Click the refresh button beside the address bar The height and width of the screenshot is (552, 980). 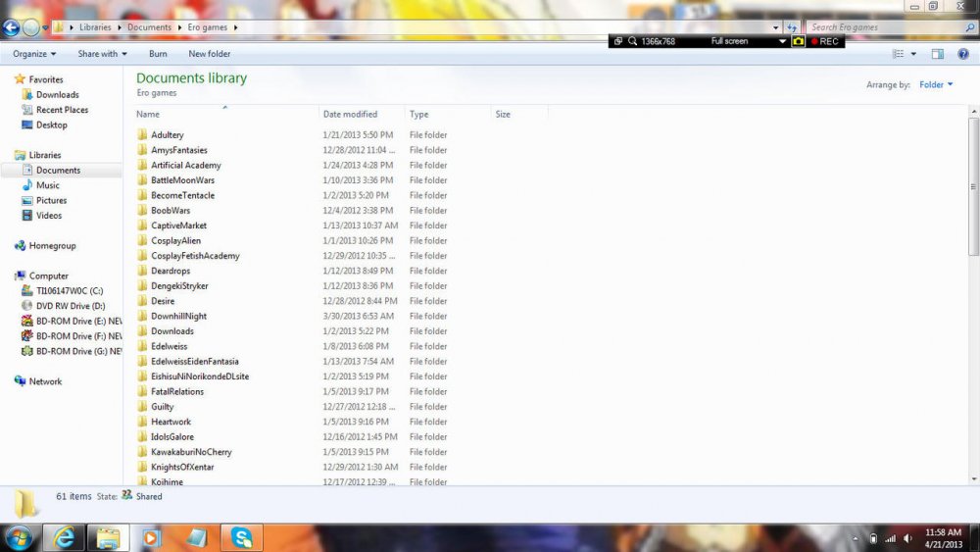pyautogui.click(x=791, y=27)
